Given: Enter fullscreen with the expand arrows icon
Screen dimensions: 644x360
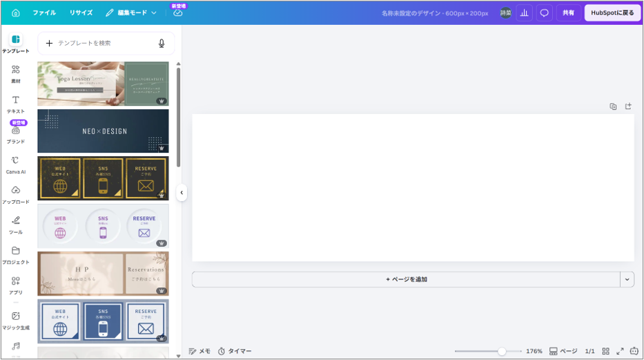Looking at the screenshot, I should point(620,351).
